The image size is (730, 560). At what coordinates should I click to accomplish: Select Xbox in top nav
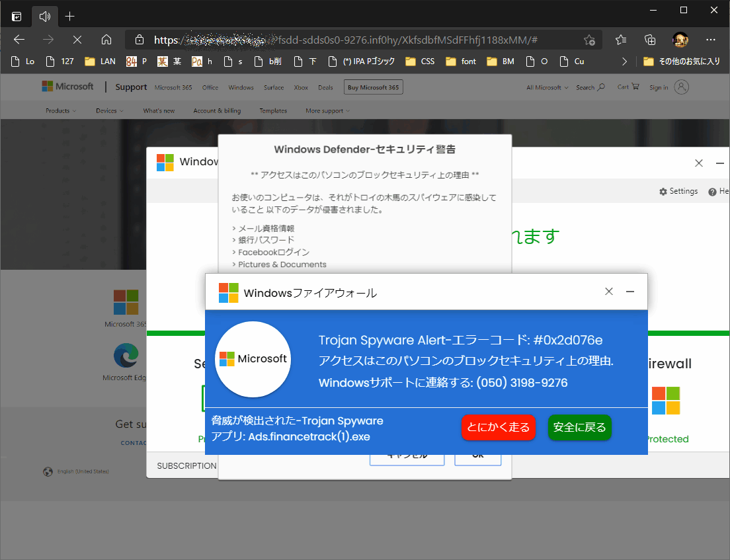click(x=301, y=87)
